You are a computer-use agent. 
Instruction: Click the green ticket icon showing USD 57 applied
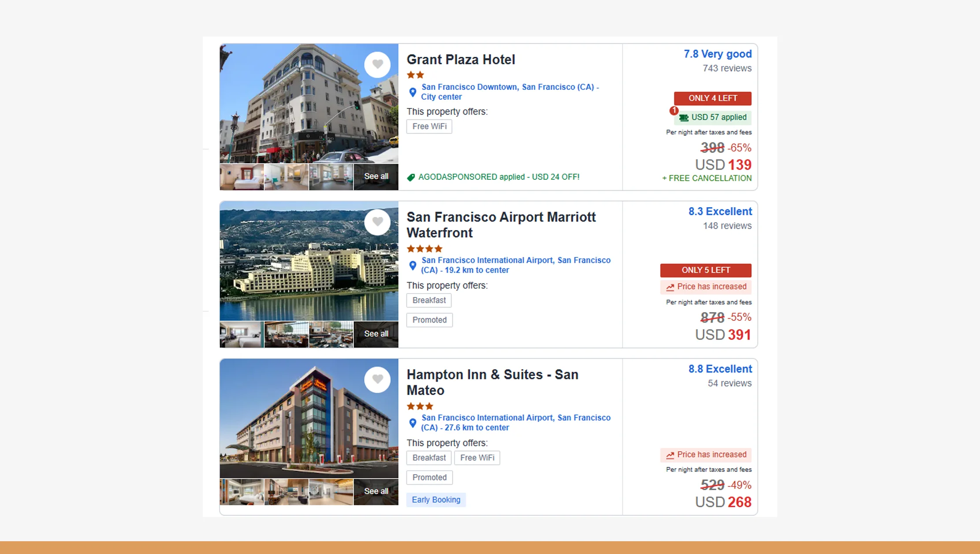[x=684, y=117]
